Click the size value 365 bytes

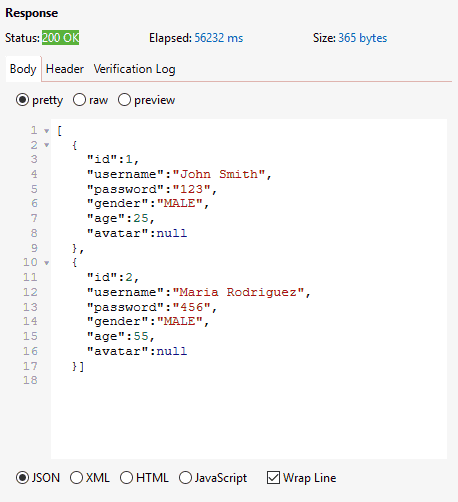tap(363, 38)
